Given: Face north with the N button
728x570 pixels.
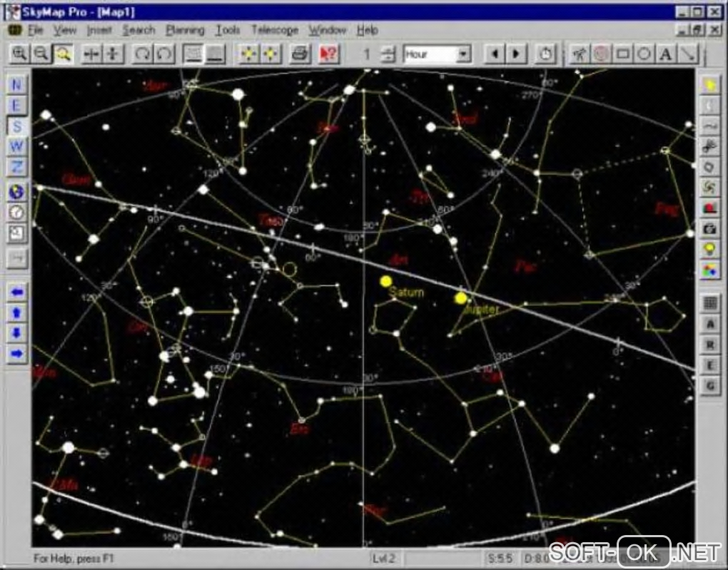Looking at the screenshot, I should 16,85.
